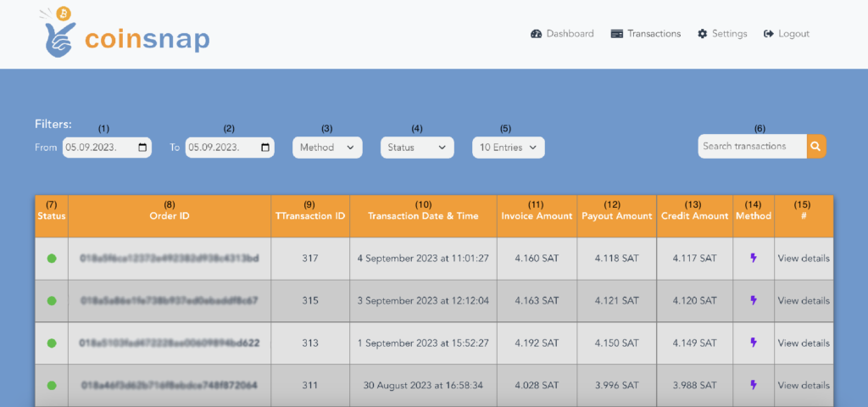Screen dimensions: 868x407
Task: View details of transaction 317
Action: click(804, 258)
